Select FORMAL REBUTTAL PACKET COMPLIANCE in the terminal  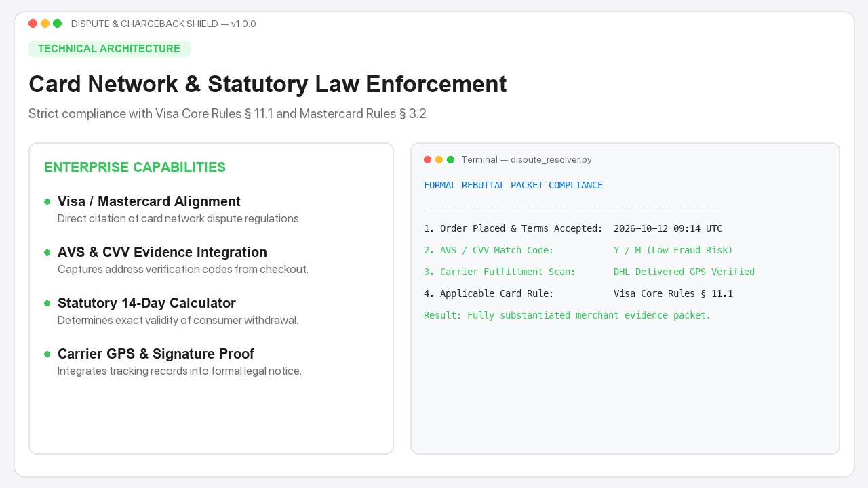tap(513, 185)
